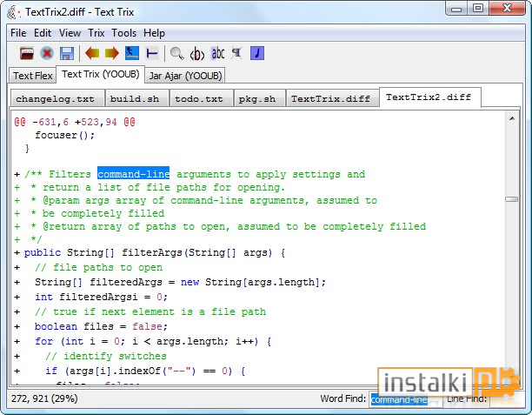Click the abc text toolbar icon

tap(218, 53)
